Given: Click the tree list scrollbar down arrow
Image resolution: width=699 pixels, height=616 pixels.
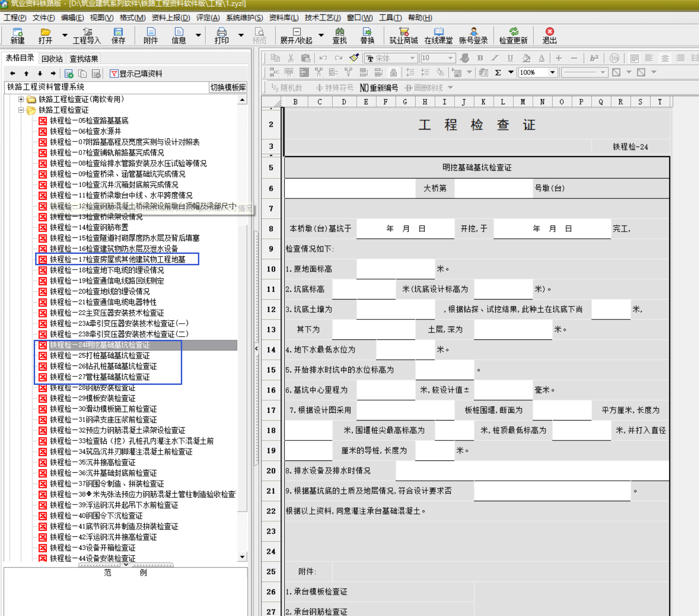Looking at the screenshot, I should pyautogui.click(x=242, y=557).
